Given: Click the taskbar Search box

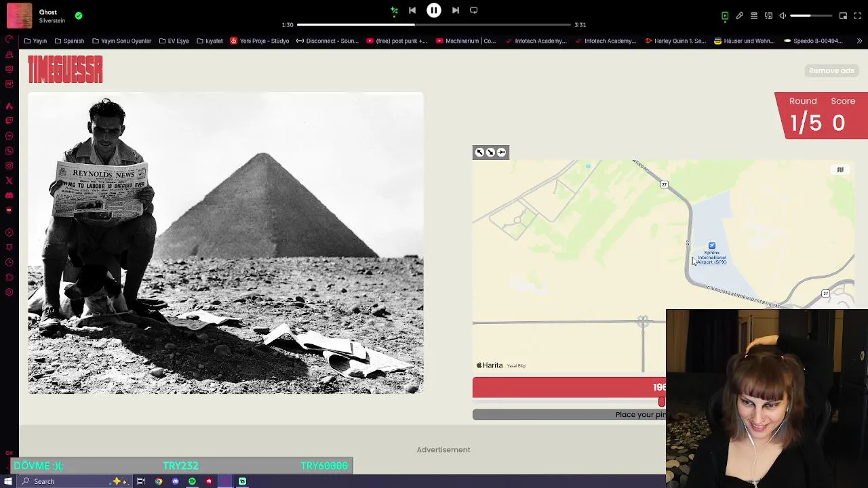Looking at the screenshot, I should pos(75,481).
